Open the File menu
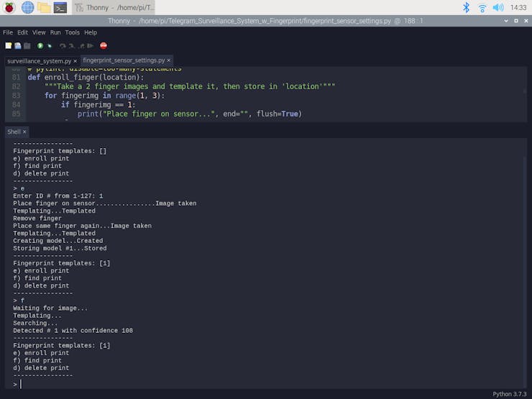 tap(8, 32)
